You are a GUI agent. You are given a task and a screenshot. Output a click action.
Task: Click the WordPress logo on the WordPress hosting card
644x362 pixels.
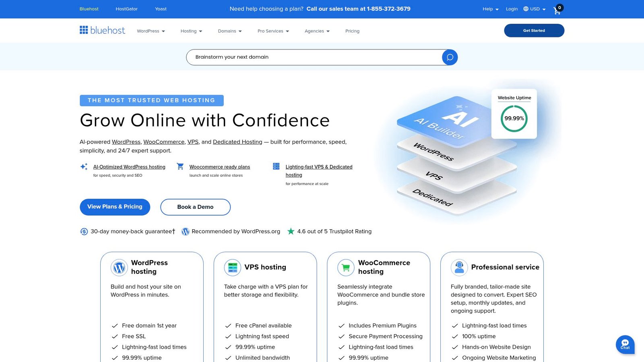coord(119,267)
